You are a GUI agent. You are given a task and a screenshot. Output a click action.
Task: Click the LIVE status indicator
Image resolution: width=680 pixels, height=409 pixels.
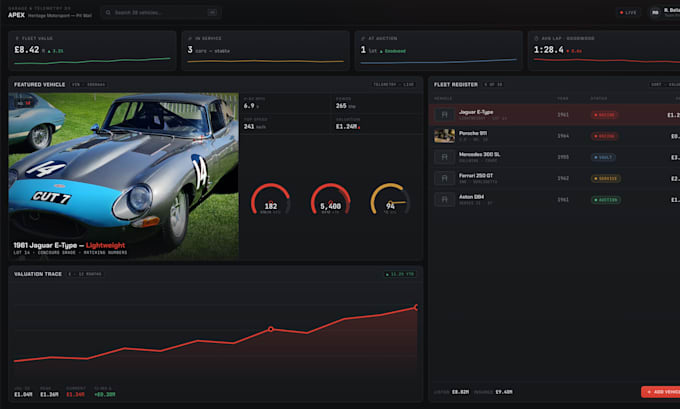(628, 13)
